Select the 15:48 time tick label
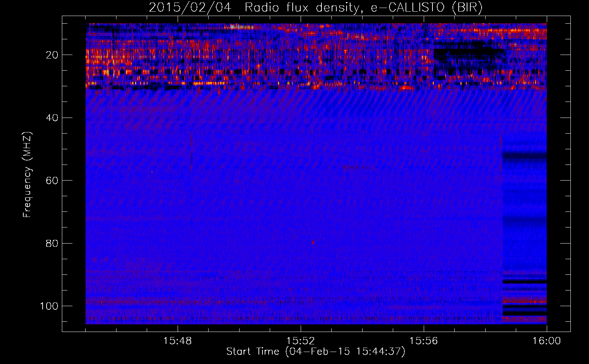This screenshot has height=364, width=589. [x=178, y=341]
